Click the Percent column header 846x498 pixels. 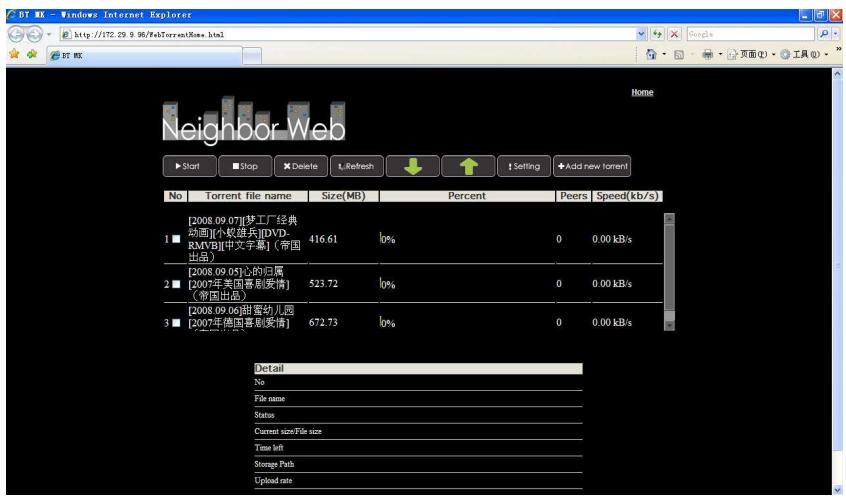click(x=467, y=196)
